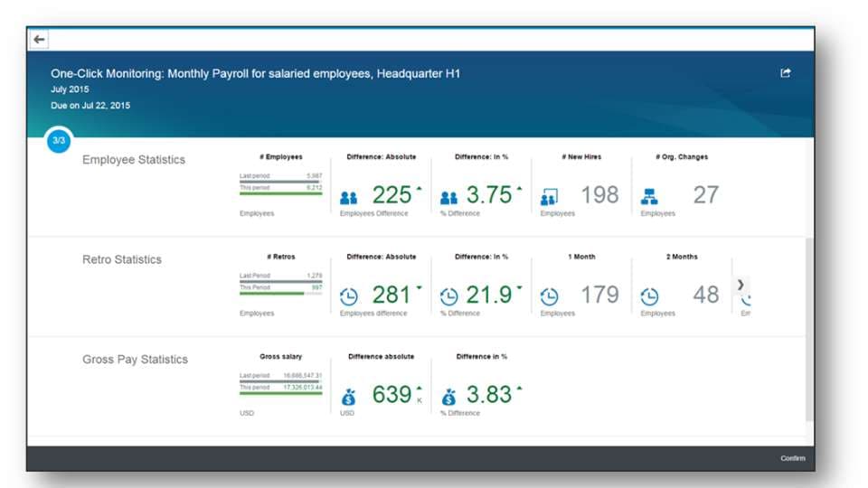Expand more Retro Statistics tiles with right chevron
This screenshot has width=868, height=488.
point(741,285)
